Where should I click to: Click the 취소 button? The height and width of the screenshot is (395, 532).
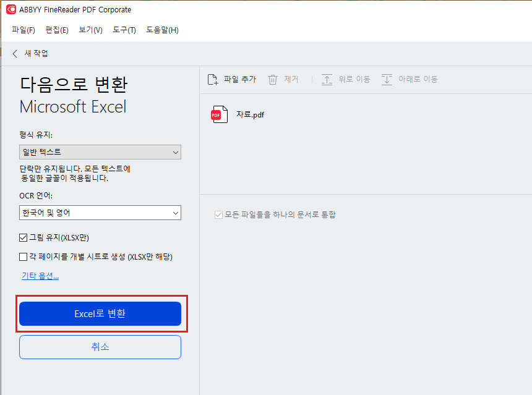click(x=100, y=347)
